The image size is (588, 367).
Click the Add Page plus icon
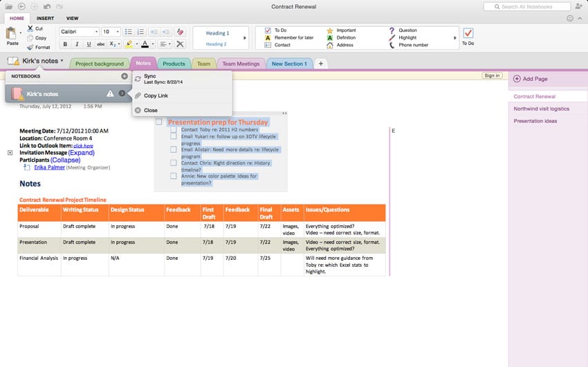(517, 79)
